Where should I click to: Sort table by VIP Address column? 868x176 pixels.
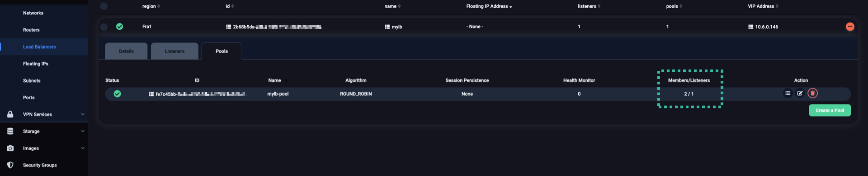(763, 6)
